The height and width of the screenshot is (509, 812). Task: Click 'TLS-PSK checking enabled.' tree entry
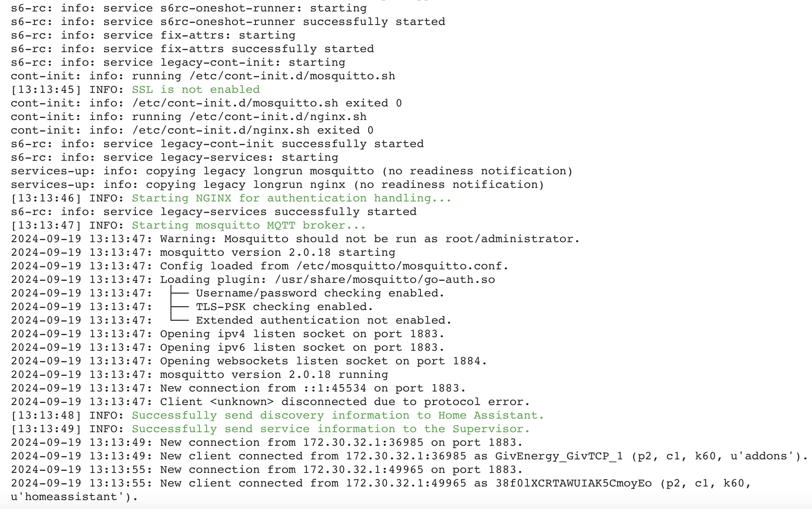pos(284,307)
